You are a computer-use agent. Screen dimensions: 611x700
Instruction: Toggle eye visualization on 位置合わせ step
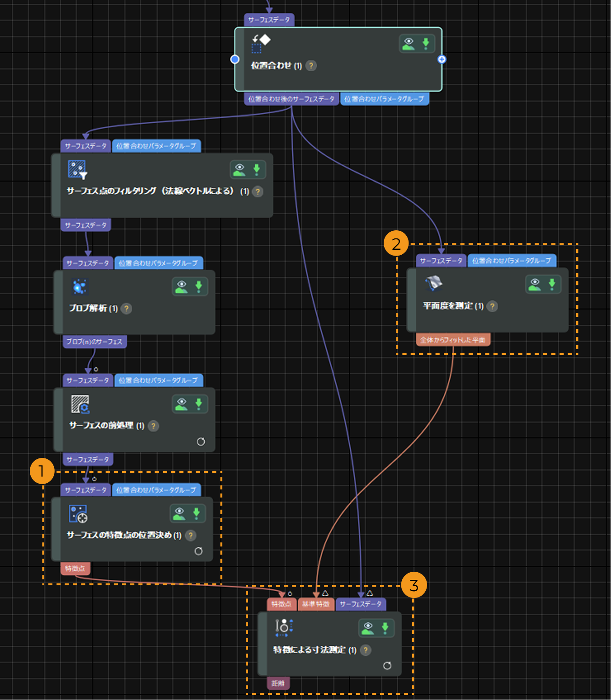point(409,44)
